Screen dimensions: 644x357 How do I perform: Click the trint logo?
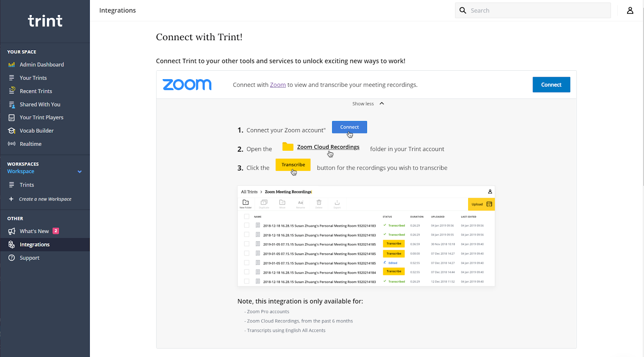tap(45, 21)
